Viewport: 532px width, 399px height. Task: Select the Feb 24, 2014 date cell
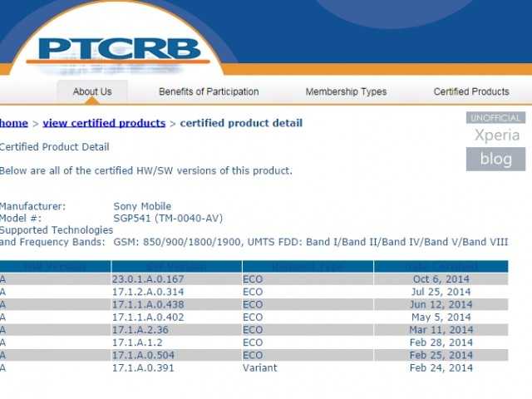click(x=441, y=367)
